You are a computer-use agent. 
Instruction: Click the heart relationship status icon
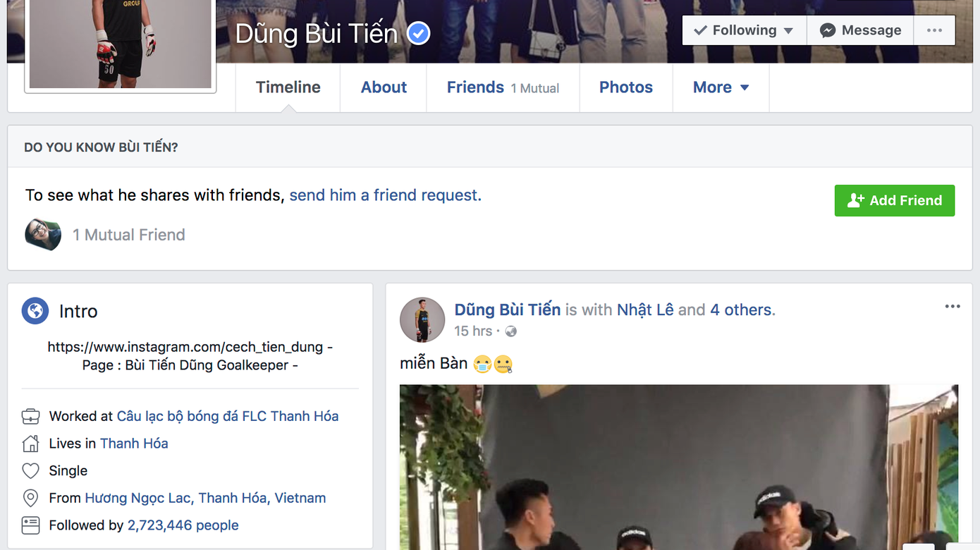31,471
